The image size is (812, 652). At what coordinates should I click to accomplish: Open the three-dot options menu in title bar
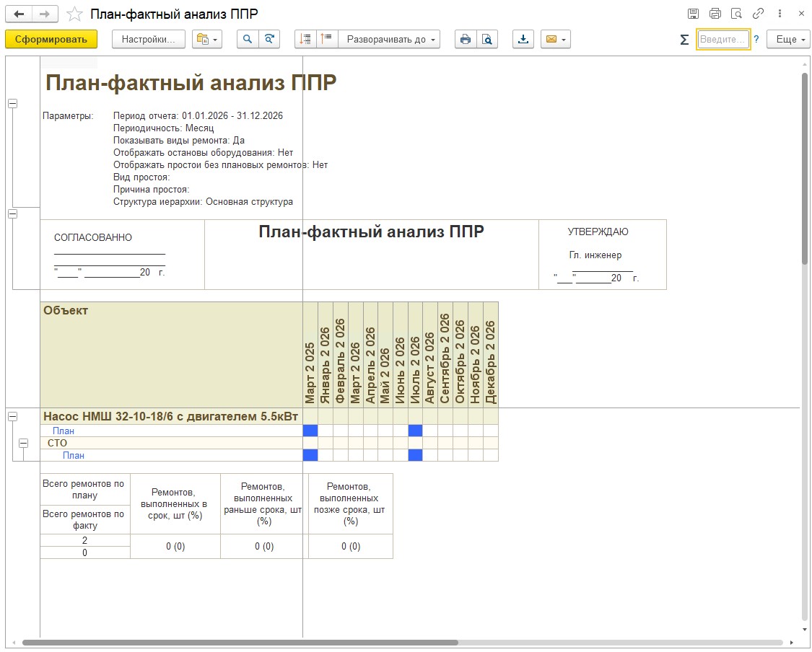click(780, 14)
